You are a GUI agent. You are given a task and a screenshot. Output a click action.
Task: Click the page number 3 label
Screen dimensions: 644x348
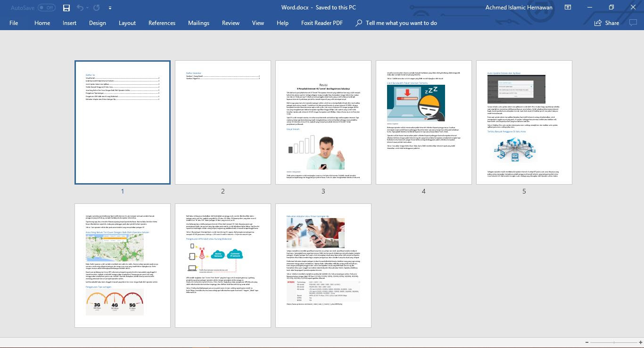click(323, 191)
